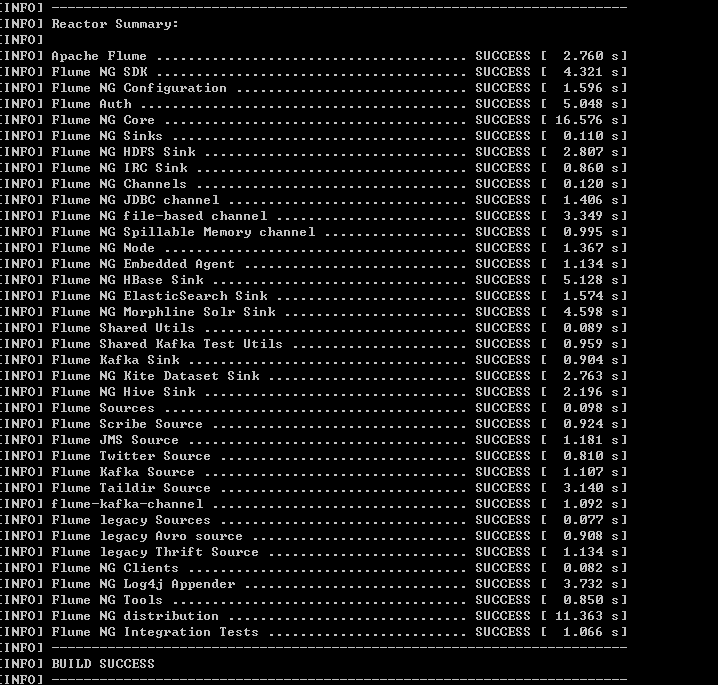Viewport: 718px width, 685px height.
Task: Select 'Flume Scribe Source' line
Action: pyautogui.click(x=314, y=424)
